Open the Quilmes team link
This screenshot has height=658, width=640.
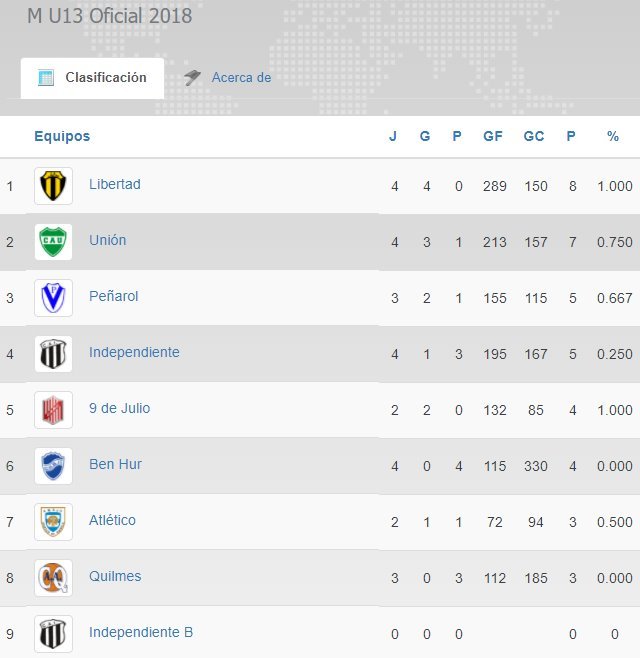point(115,577)
